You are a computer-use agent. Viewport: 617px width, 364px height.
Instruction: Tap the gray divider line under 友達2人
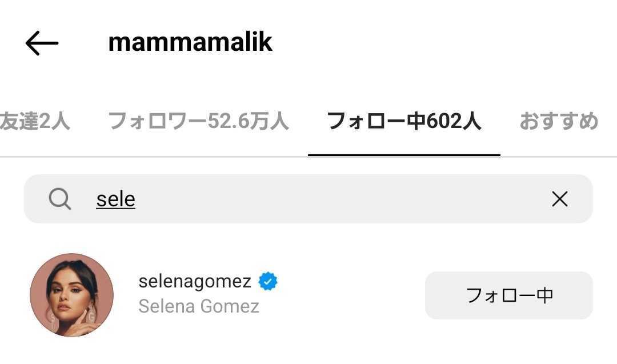point(34,157)
